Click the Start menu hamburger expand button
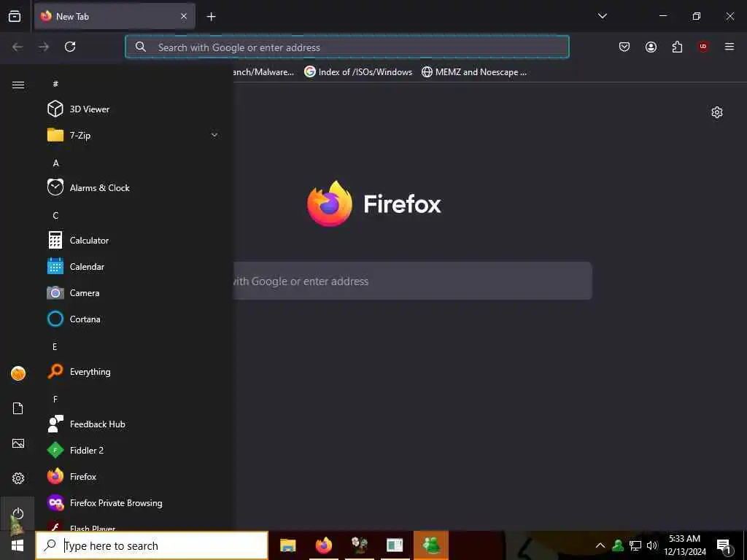This screenshot has width=747, height=560. (18, 85)
